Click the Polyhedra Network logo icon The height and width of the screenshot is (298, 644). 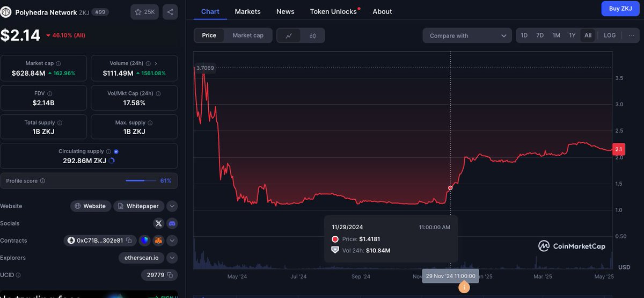(x=6, y=12)
